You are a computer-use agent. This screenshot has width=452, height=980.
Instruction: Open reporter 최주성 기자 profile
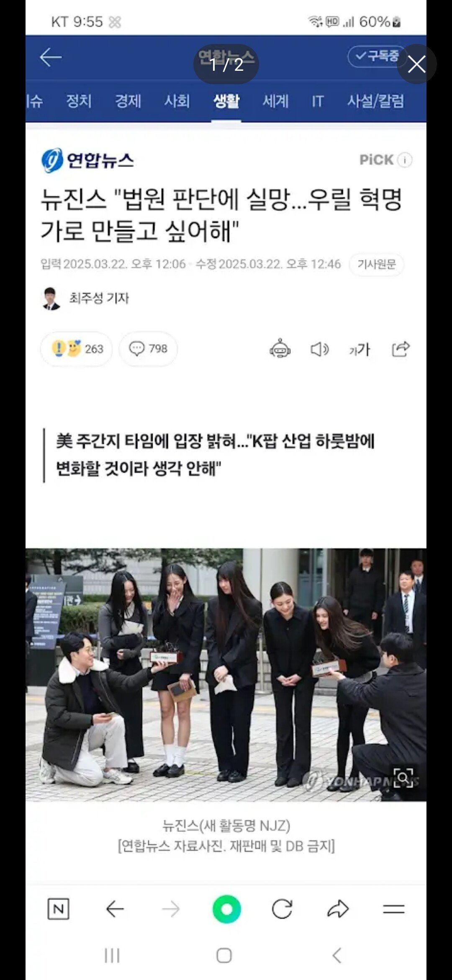[85, 298]
